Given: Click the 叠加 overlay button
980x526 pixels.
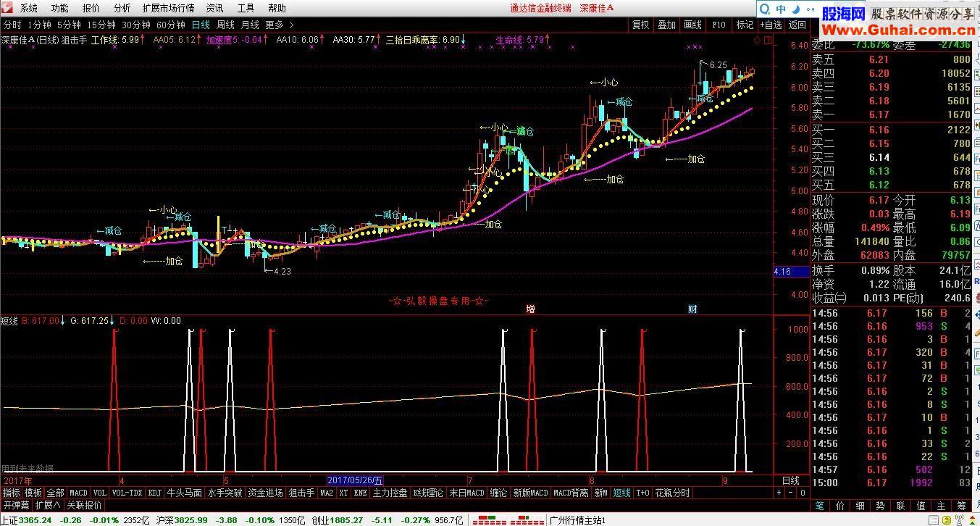Looking at the screenshot, I should 667,25.
